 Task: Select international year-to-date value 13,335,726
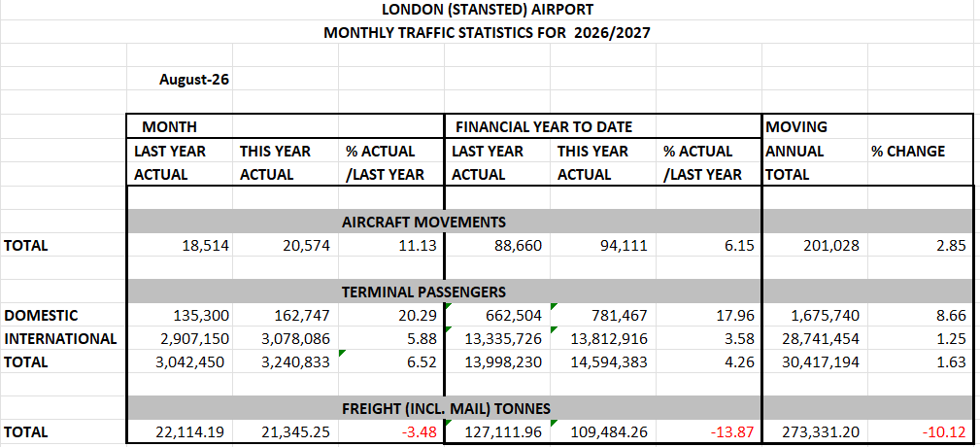coord(497,338)
